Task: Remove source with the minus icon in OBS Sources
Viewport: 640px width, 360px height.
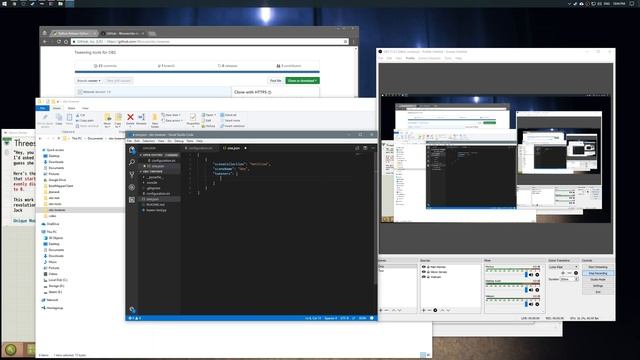Action: tap(429, 310)
